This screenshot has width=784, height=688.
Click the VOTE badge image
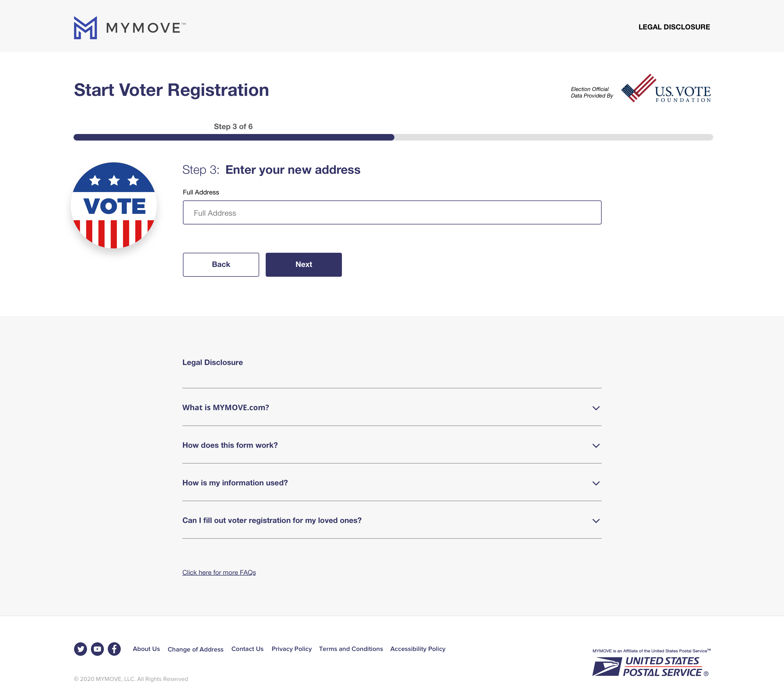114,205
